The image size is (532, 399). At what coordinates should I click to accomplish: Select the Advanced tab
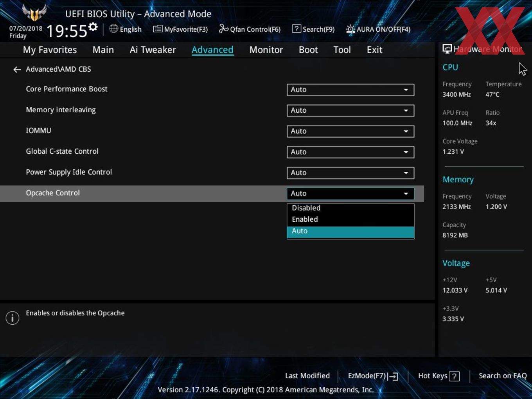tap(212, 50)
